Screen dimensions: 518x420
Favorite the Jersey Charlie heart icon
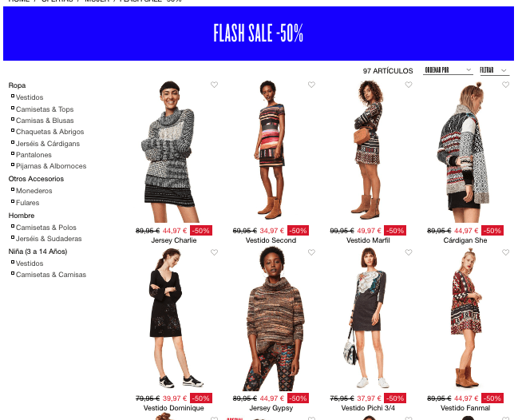[214, 85]
